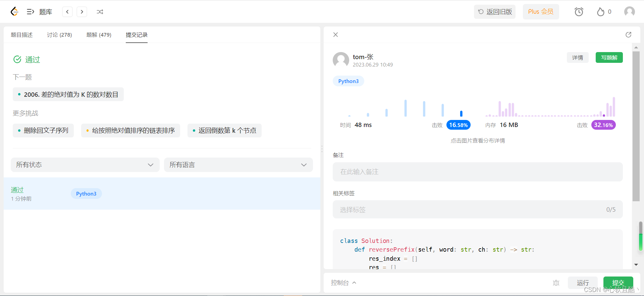Click tom-张 profile avatar
The height and width of the screenshot is (296, 644).
(x=341, y=60)
